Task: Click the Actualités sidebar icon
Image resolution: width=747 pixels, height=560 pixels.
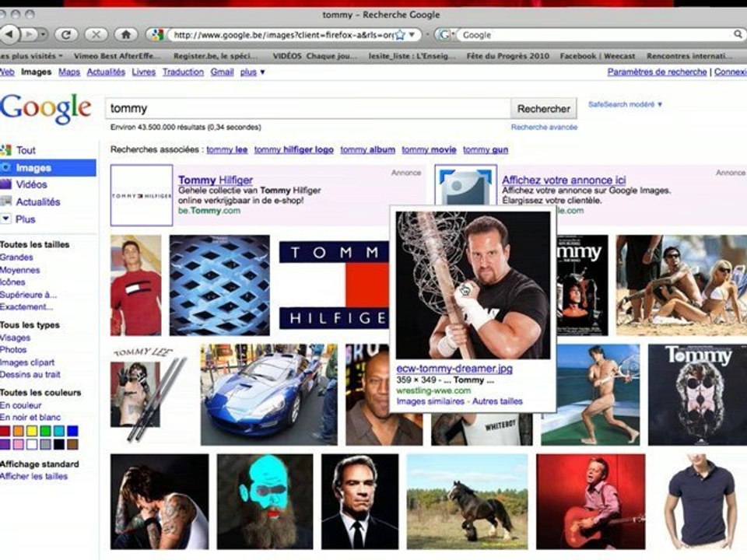Action: [x=6, y=201]
